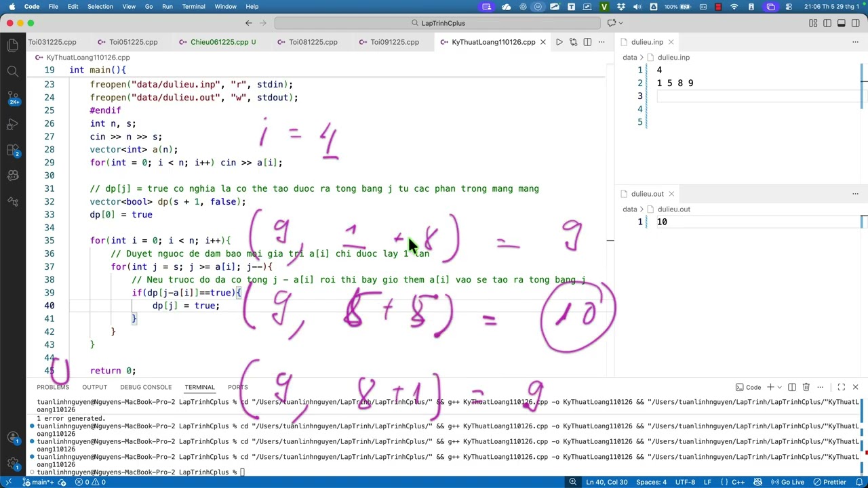Image resolution: width=868 pixels, height=488 pixels.
Task: Change Spaces: 4 indentation setting
Action: (651, 482)
